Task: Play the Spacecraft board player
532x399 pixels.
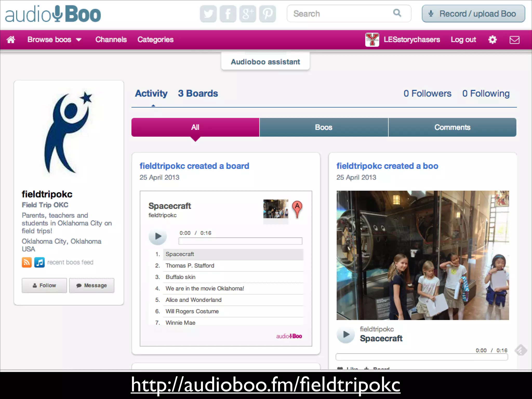Action: coord(157,236)
